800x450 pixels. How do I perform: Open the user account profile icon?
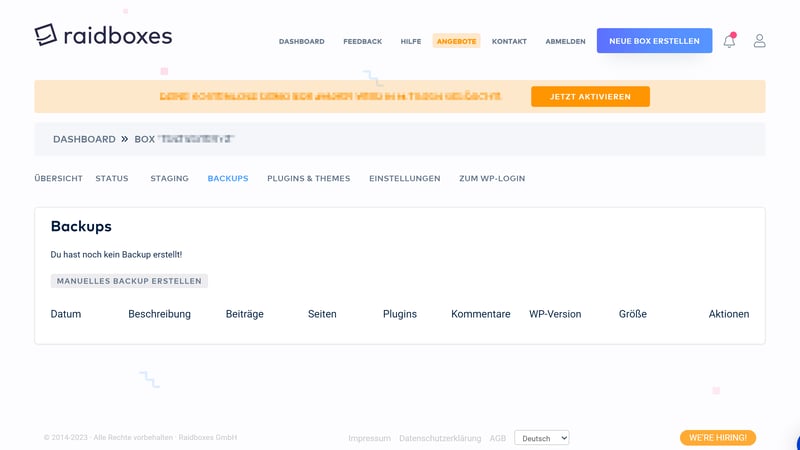[759, 41]
